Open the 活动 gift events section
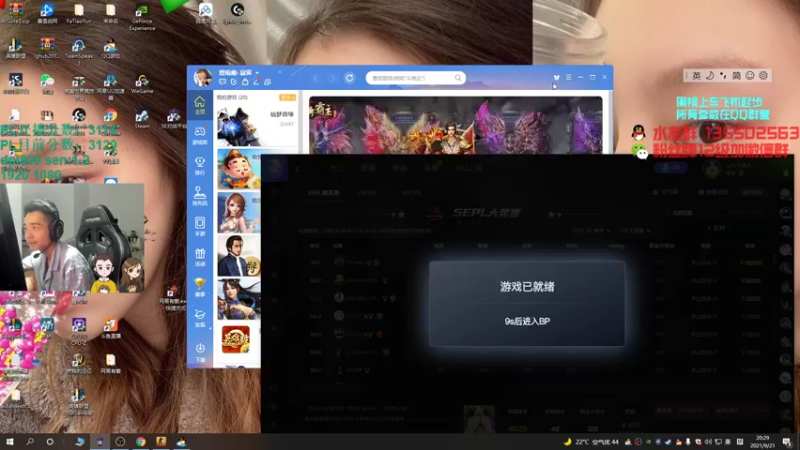This screenshot has width=800, height=450. 199,257
